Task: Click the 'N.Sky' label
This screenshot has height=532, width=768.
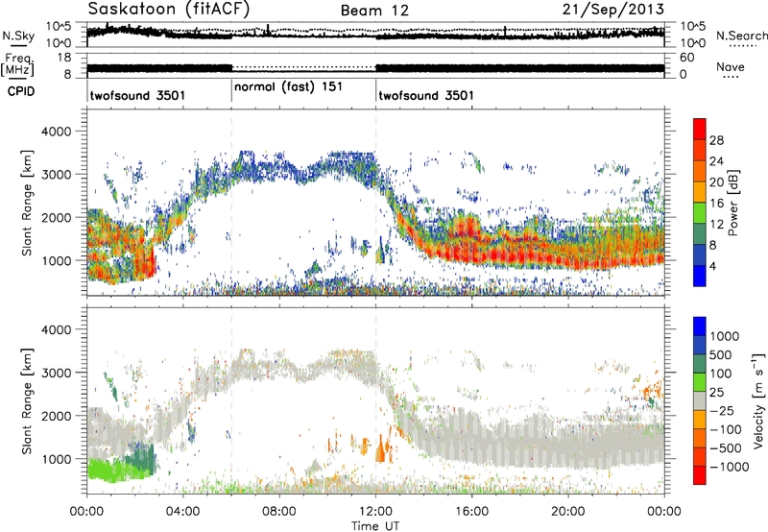Action: coord(18,36)
